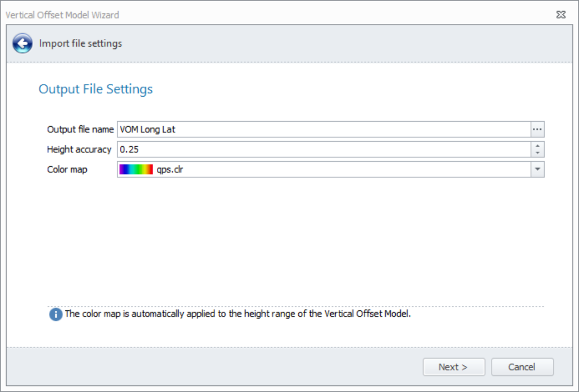Go back using the blue arrow icon

tap(22, 43)
